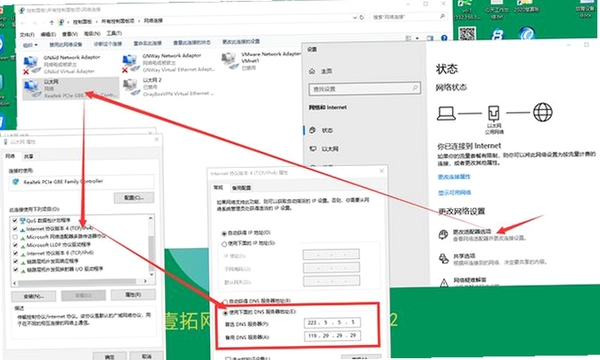Click the 属性(R) button in 以太网 属性

133,295
